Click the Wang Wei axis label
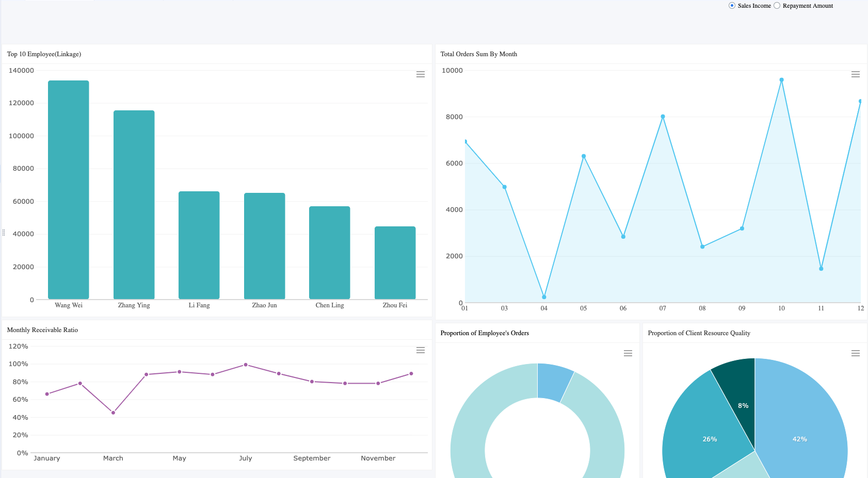 point(69,305)
